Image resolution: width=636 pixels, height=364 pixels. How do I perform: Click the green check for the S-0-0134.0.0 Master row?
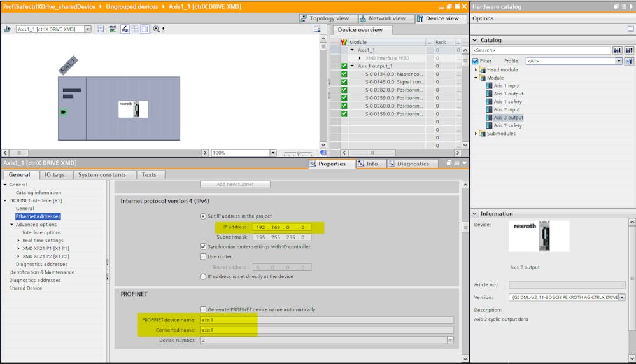tap(344, 74)
